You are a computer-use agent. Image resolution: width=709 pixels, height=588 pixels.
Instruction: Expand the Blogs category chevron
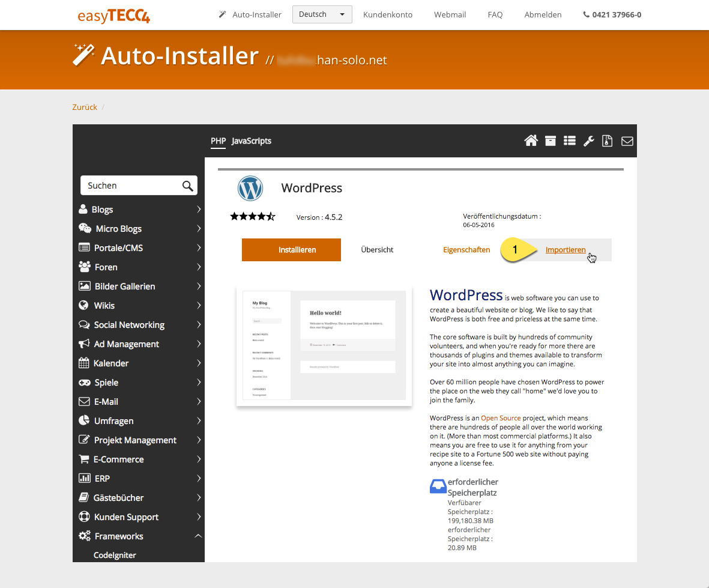point(199,209)
